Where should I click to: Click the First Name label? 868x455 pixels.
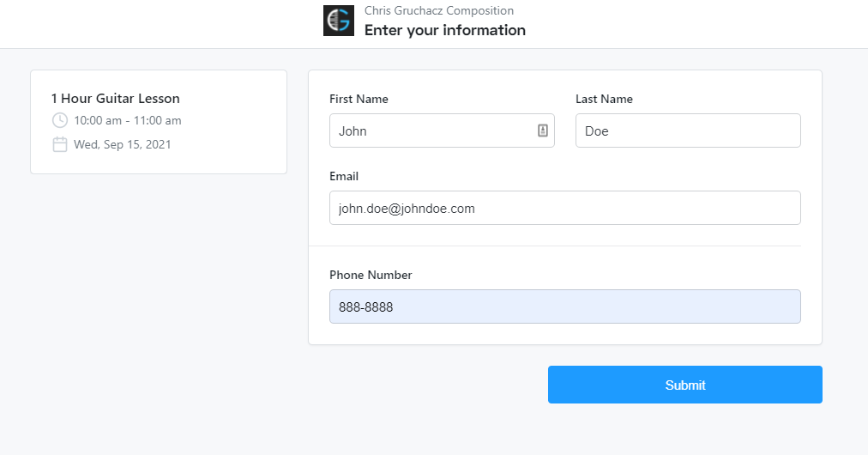(x=359, y=99)
